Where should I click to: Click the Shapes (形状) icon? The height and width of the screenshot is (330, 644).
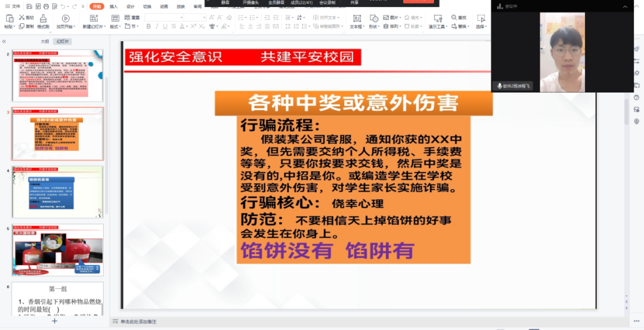374,19
